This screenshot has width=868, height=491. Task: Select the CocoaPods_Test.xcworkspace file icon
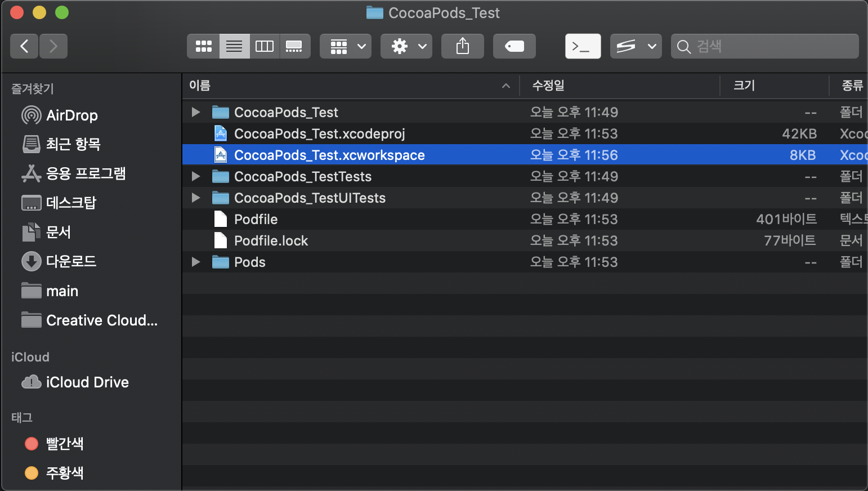[x=221, y=155]
